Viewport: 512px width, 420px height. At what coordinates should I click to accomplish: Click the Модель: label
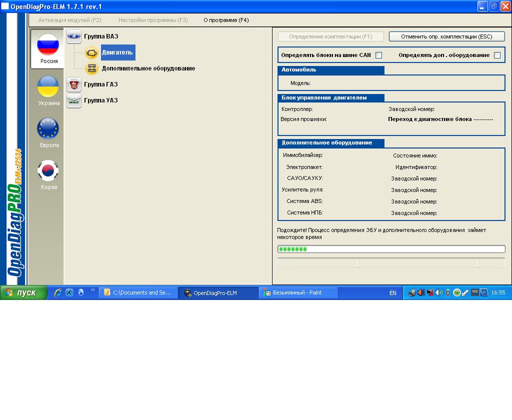300,83
